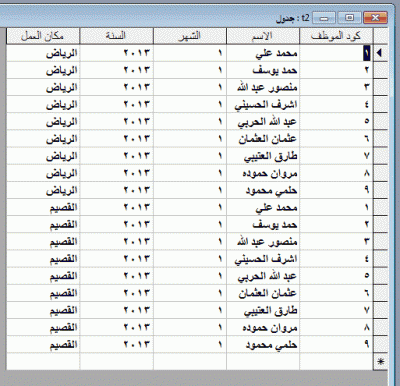The width and height of the screenshot is (400, 386).
Task: Click month ١ in حمد يوسف's الرياض row
Action: [190, 70]
